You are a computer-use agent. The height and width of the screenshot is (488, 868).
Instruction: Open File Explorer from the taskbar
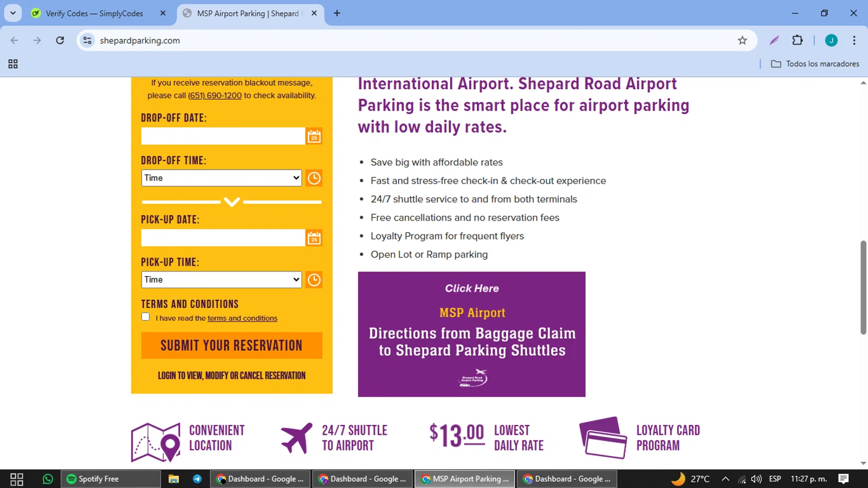coord(173,479)
